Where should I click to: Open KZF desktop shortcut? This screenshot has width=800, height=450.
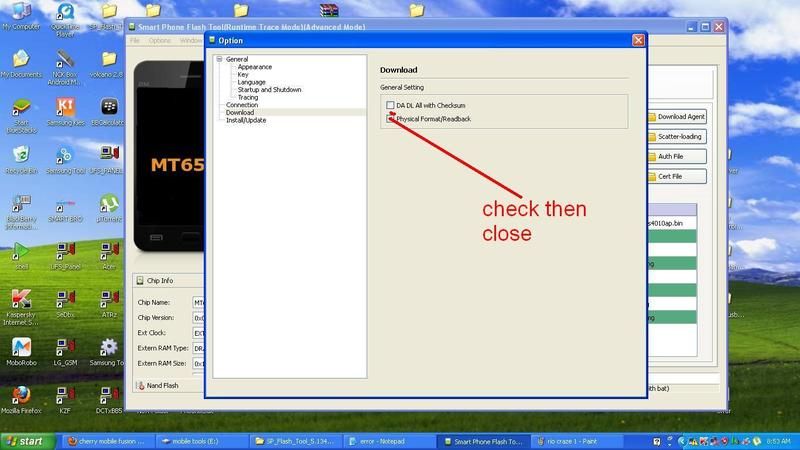pyautogui.click(x=65, y=399)
